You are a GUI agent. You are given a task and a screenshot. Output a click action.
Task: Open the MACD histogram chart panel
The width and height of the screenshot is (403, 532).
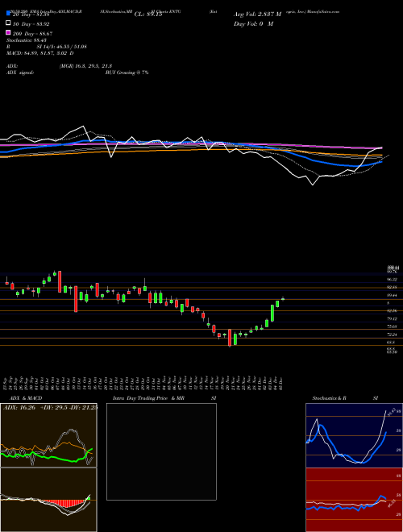[48, 500]
